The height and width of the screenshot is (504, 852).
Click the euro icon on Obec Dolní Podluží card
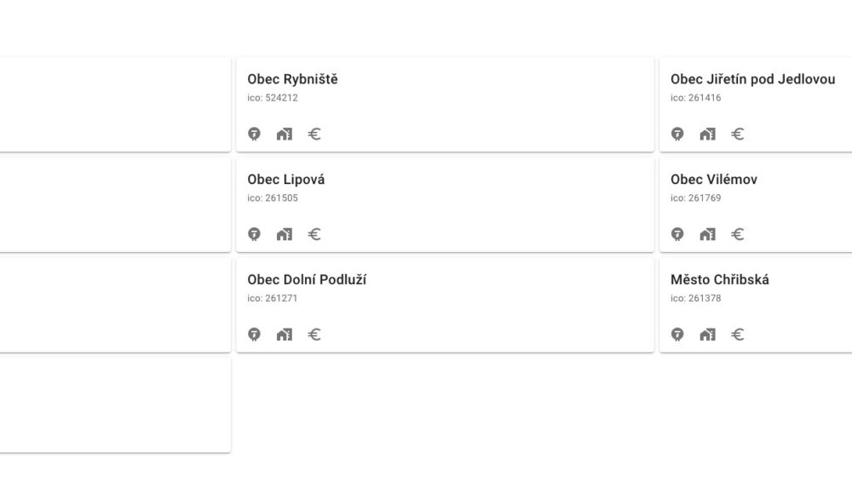(314, 335)
